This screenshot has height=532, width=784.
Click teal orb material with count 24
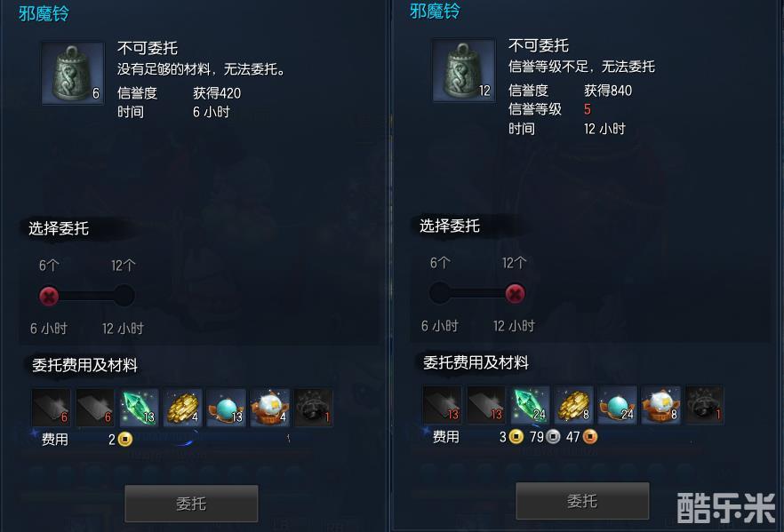click(x=617, y=405)
